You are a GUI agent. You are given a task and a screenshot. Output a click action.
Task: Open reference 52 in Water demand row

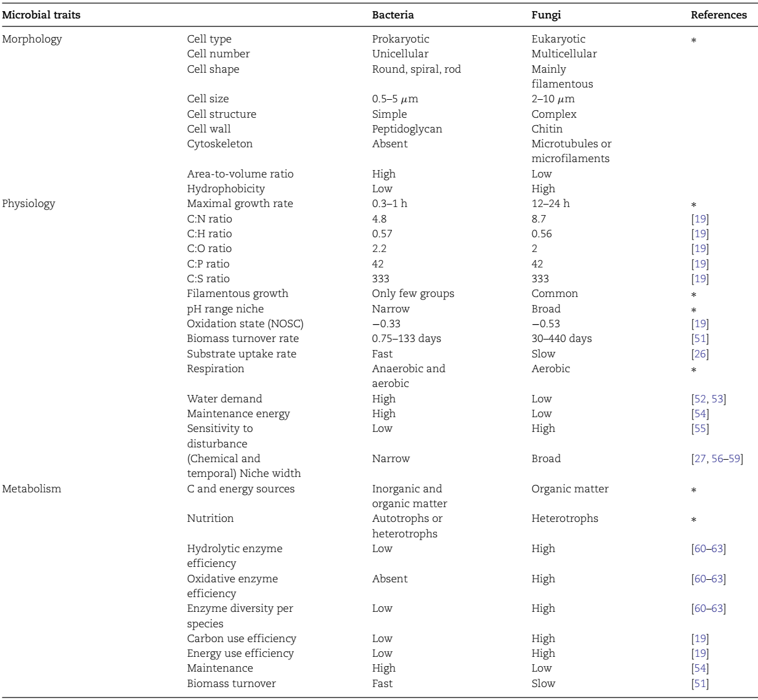pyautogui.click(x=701, y=399)
